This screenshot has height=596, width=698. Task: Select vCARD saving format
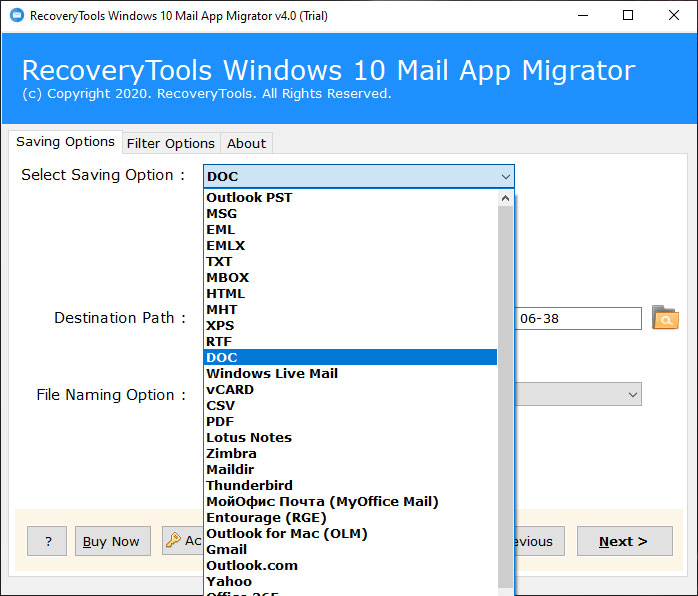click(350, 389)
